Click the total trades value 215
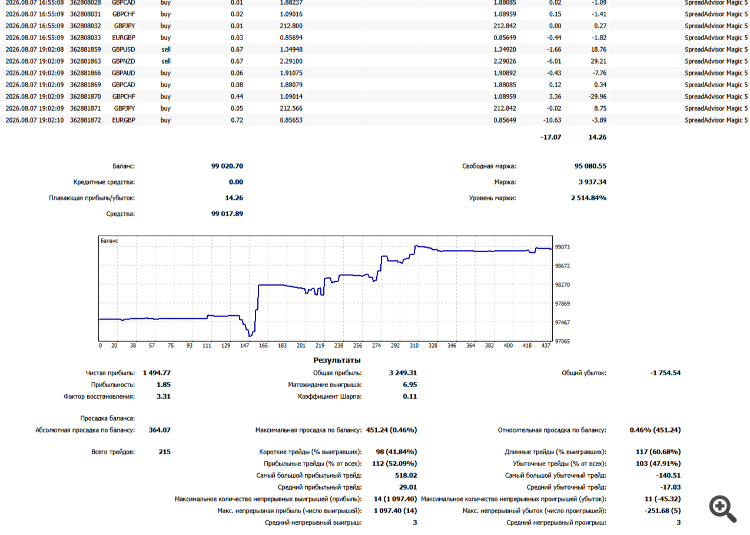Image resolution: width=750 pixels, height=535 pixels. (x=165, y=451)
